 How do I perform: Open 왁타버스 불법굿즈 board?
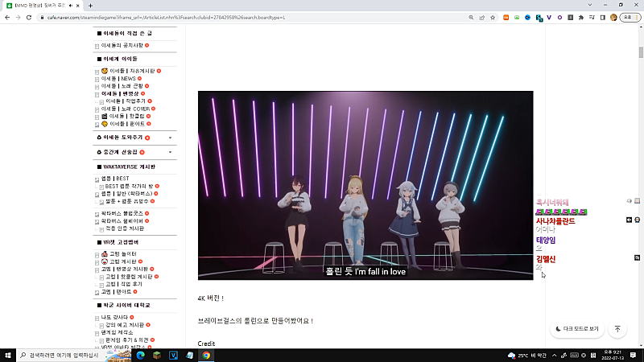[x=122, y=213]
